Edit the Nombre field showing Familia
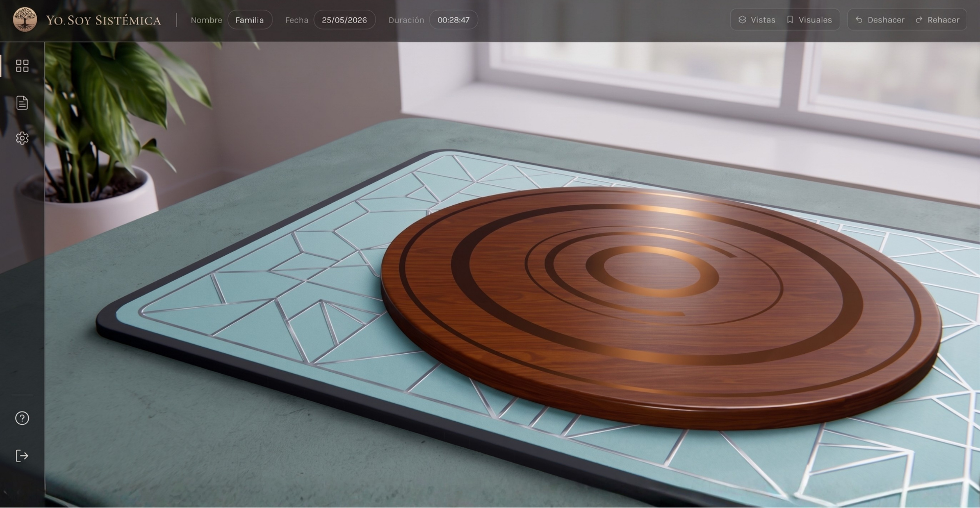 click(250, 20)
